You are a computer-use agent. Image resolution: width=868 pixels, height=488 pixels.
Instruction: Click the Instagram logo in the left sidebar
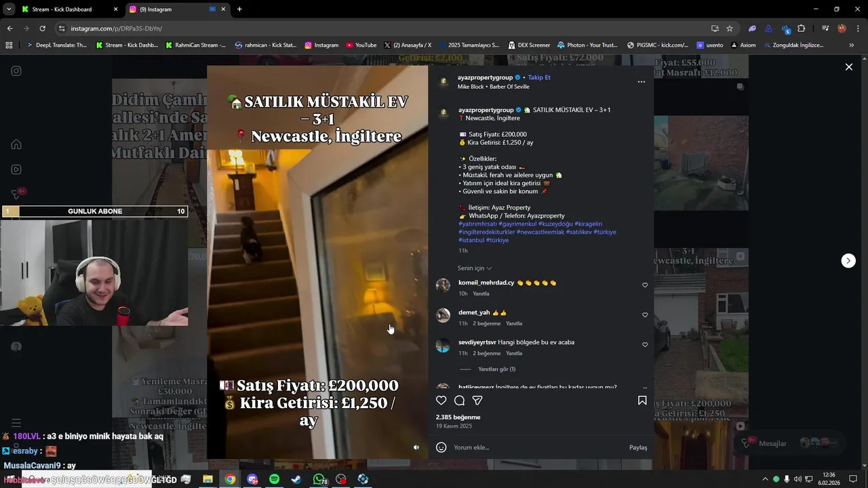(x=16, y=71)
